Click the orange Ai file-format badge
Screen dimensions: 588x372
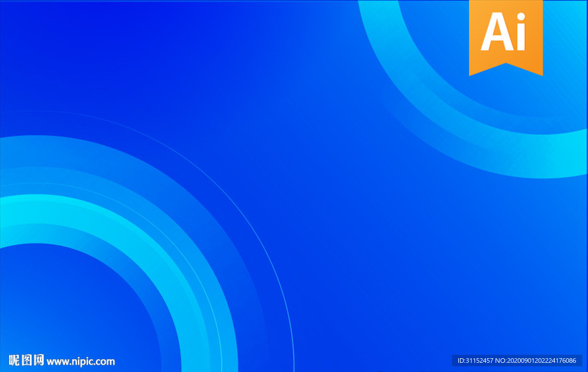506,37
